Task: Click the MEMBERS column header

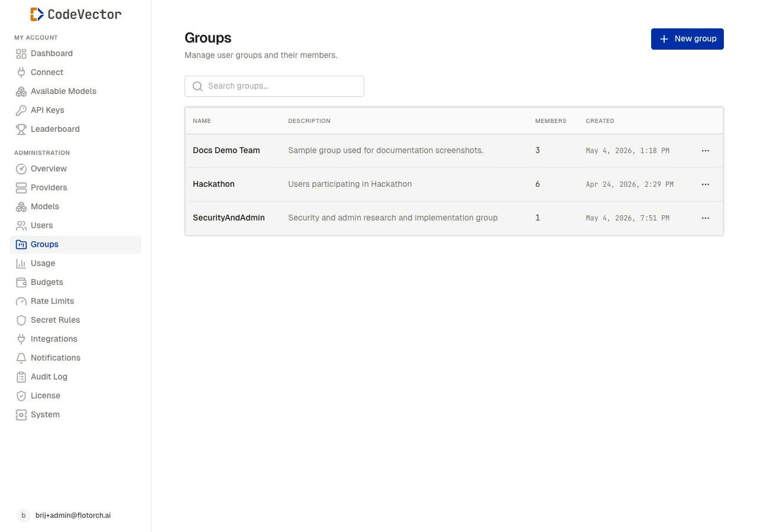Action: [551, 121]
